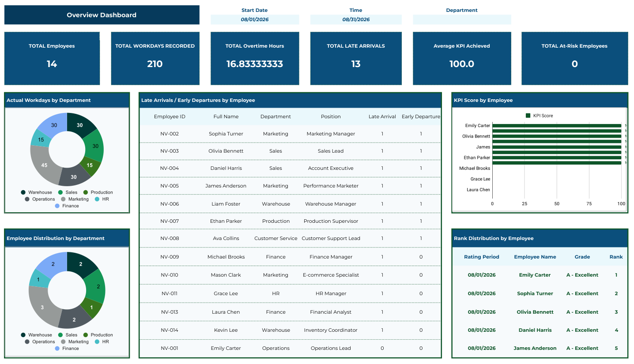Select the Account Executive position cell
The image size is (634, 364).
(x=331, y=168)
